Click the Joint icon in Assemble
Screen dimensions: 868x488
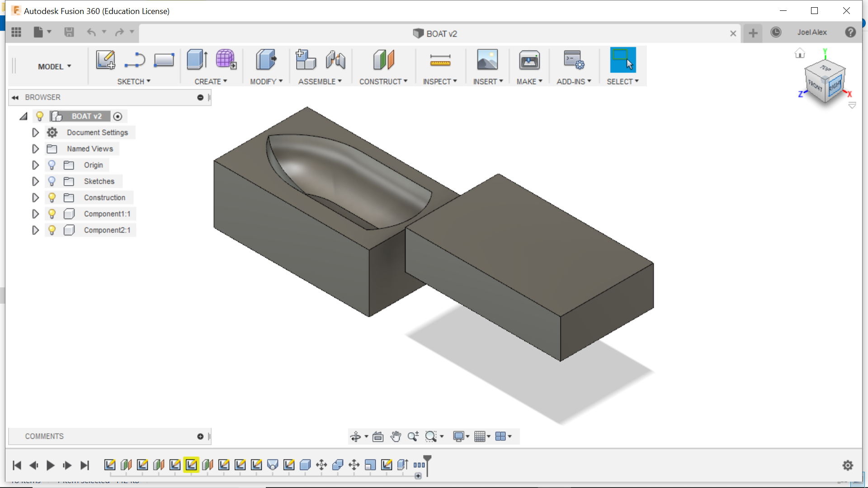(335, 60)
